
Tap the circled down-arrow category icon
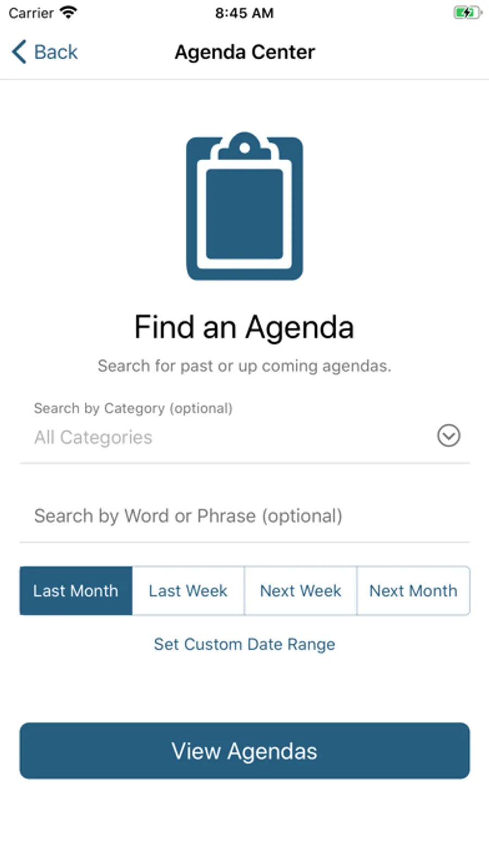[x=449, y=436]
